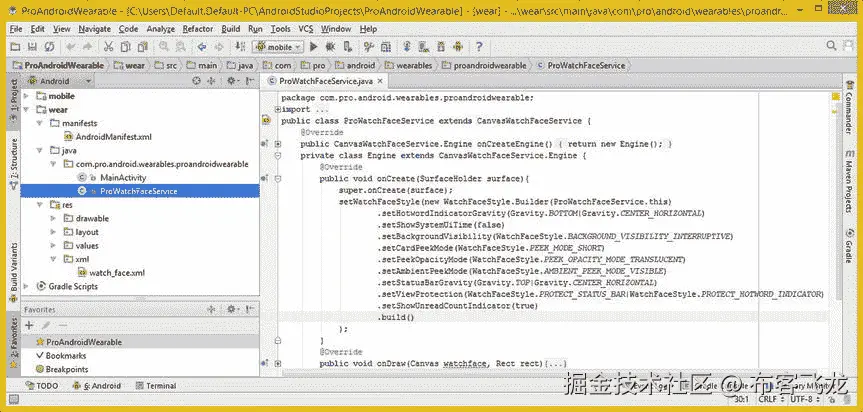863x412 pixels.
Task: Open the Build menu
Action: tap(231, 29)
